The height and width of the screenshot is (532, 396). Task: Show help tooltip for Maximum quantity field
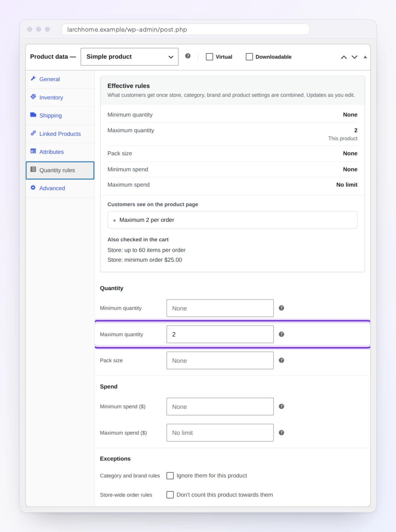(281, 334)
